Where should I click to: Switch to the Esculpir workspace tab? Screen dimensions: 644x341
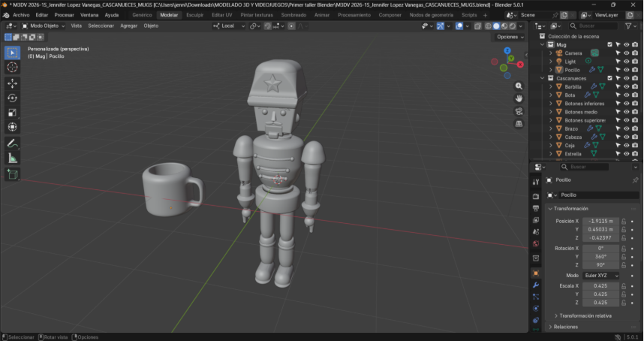(x=194, y=15)
